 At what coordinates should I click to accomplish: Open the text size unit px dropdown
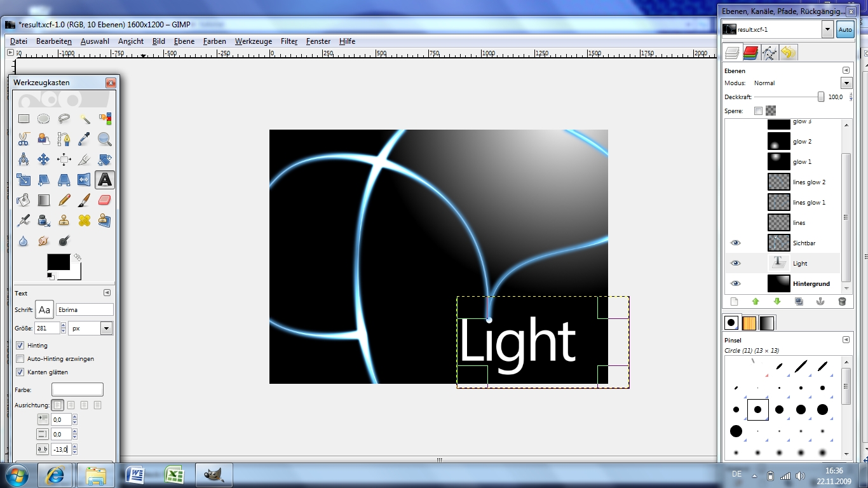pos(106,329)
